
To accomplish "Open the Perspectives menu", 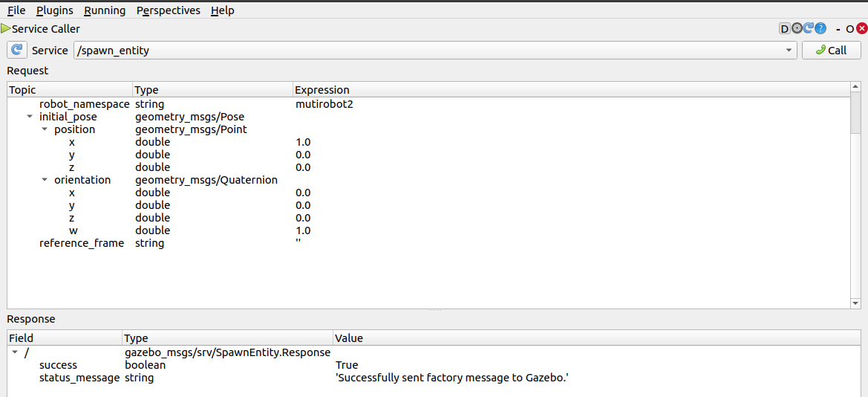I will pyautogui.click(x=169, y=10).
